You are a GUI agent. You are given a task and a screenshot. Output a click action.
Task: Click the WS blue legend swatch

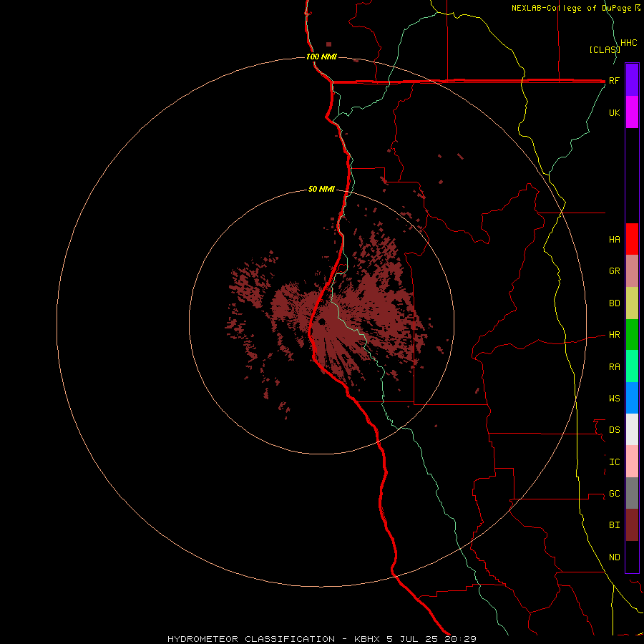632,398
